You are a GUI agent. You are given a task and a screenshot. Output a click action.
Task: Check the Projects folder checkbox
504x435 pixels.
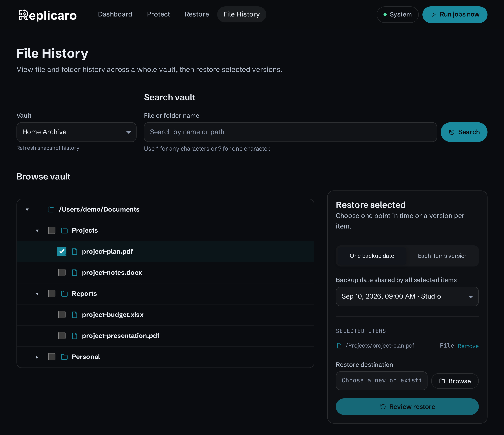pyautogui.click(x=52, y=230)
